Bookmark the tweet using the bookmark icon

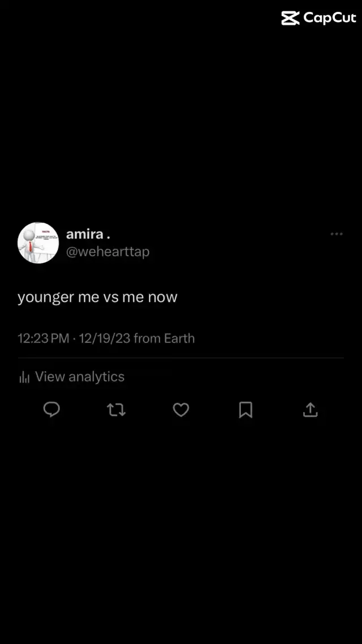point(245,410)
